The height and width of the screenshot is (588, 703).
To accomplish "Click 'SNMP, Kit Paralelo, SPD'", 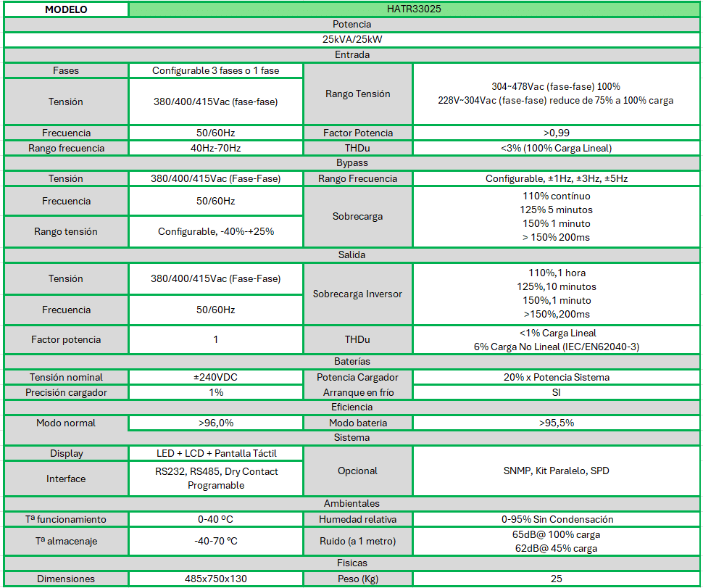I will coord(556,471).
